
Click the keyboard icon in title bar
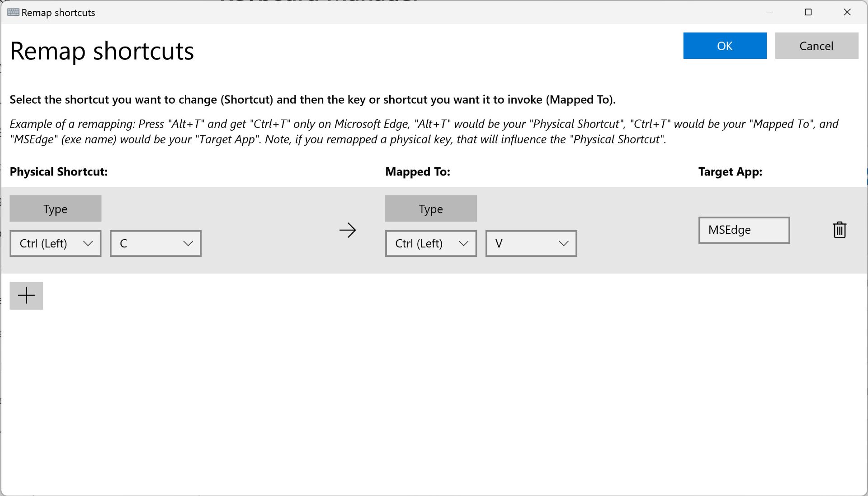coord(13,12)
